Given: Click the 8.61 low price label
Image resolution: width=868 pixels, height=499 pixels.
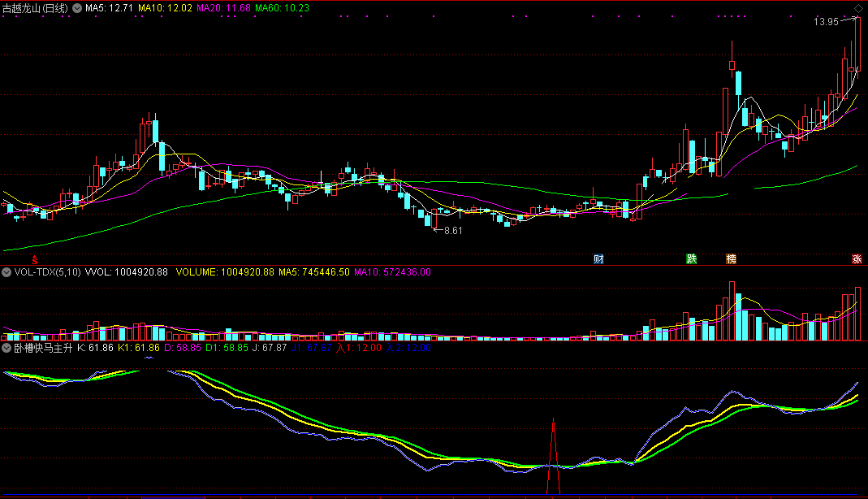Looking at the screenshot, I should [453, 230].
